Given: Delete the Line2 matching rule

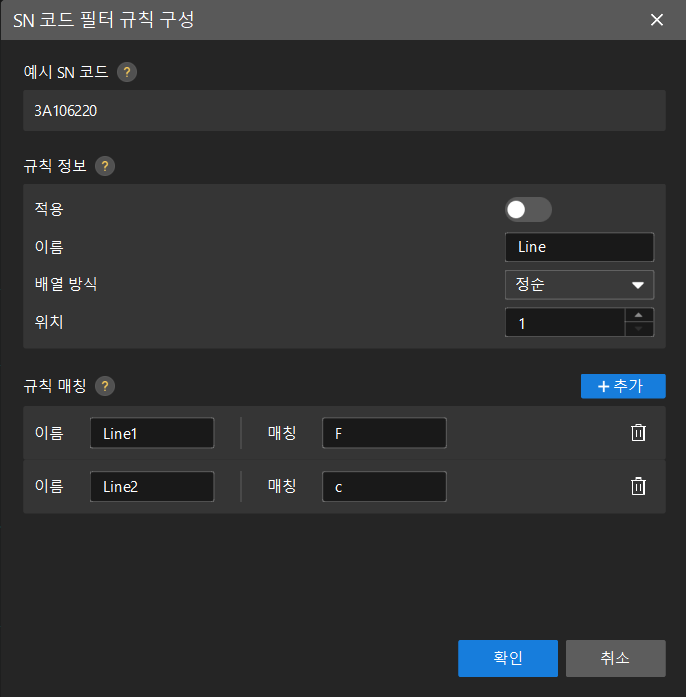Looking at the screenshot, I should 638,486.
